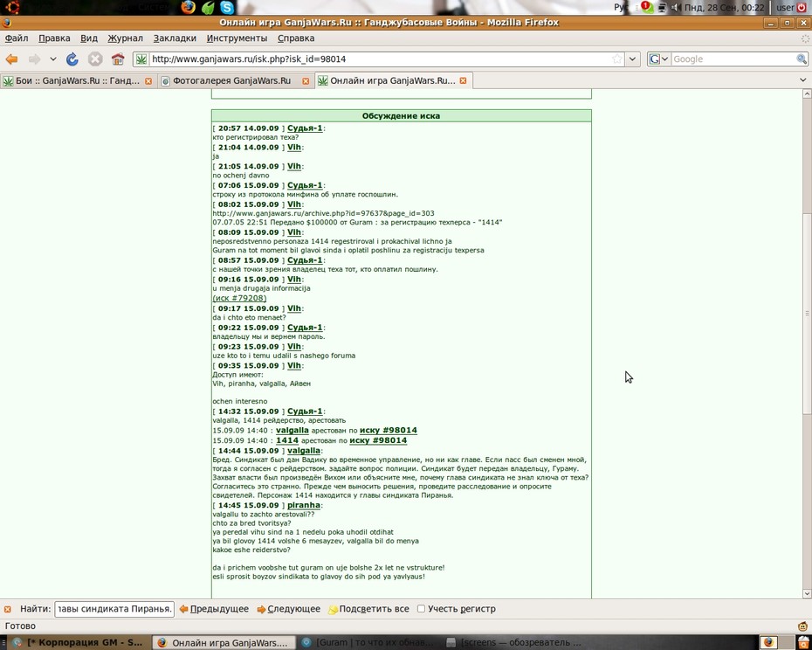Open the Закладки menu
Image resolution: width=812 pixels, height=650 pixels.
(x=175, y=38)
